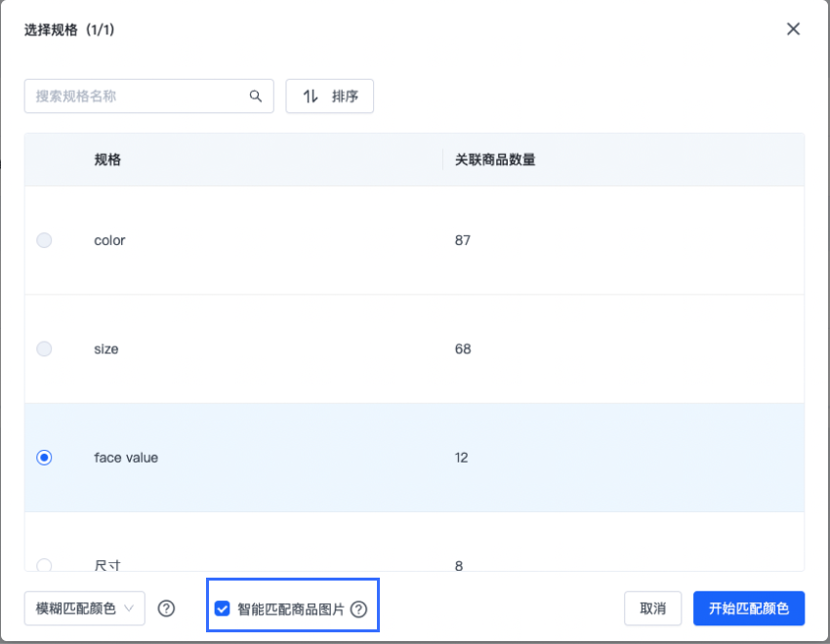The image size is (830, 644).
Task: Click help icon beside 智能匹配商品图片
Action: click(359, 609)
